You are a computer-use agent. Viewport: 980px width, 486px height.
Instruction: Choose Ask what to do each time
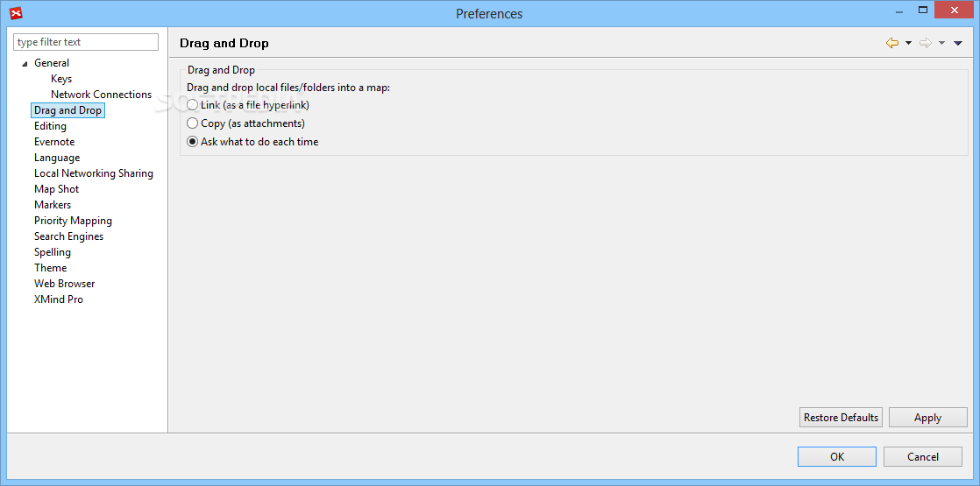tap(253, 142)
